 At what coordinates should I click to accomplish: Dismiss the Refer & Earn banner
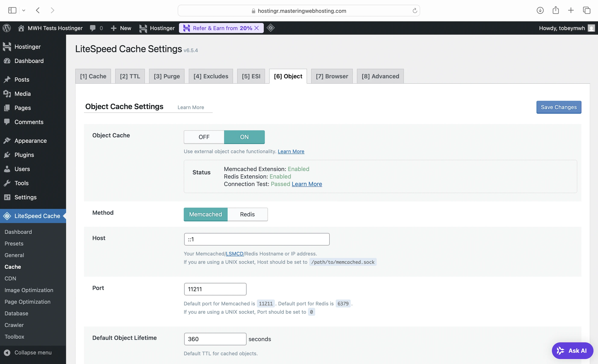coord(256,28)
